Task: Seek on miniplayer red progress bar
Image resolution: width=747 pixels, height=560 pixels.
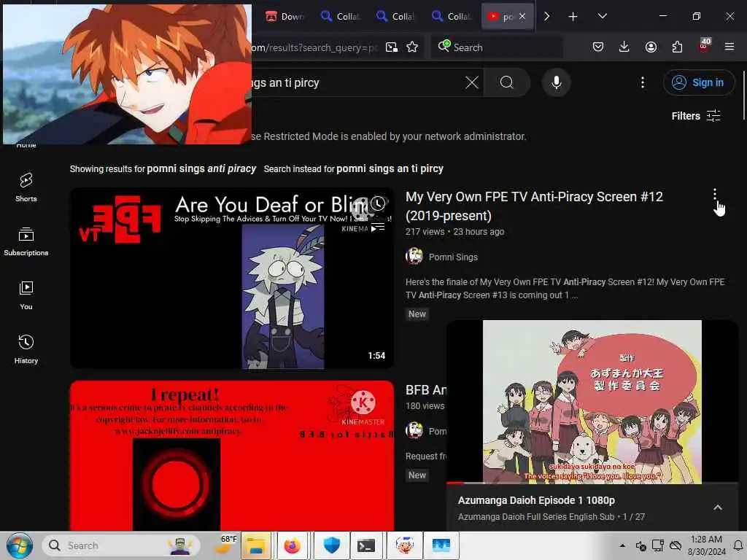Action: [592, 483]
